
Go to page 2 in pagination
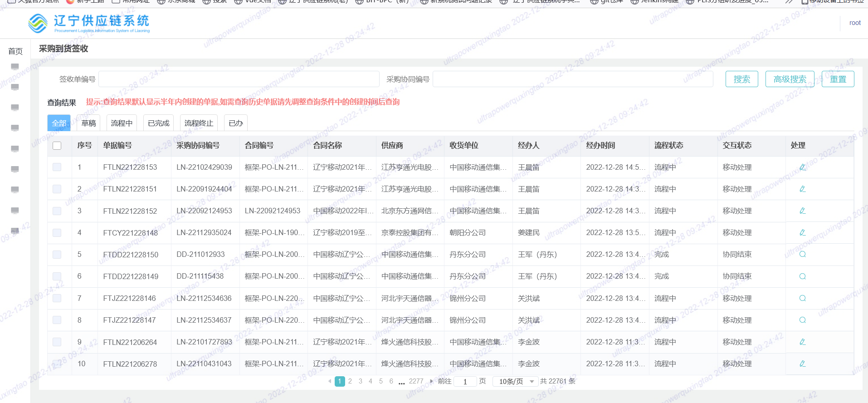click(x=350, y=381)
